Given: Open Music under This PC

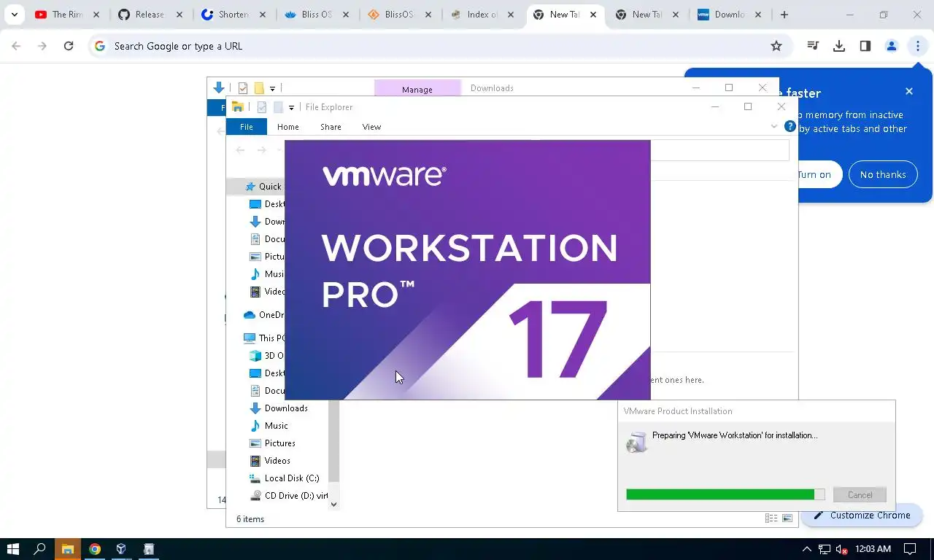Looking at the screenshot, I should click(269, 426).
